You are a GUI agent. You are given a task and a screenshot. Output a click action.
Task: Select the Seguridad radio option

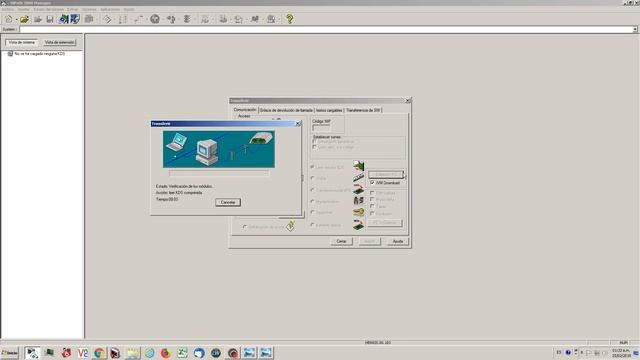click(312, 213)
